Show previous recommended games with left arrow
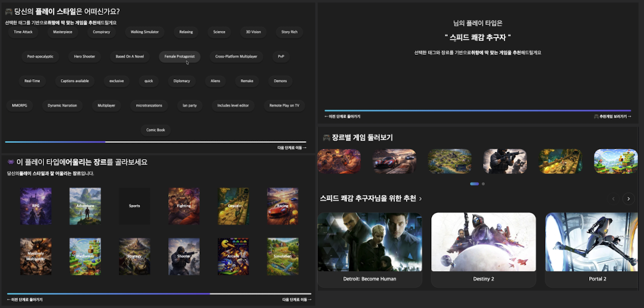 click(x=613, y=199)
